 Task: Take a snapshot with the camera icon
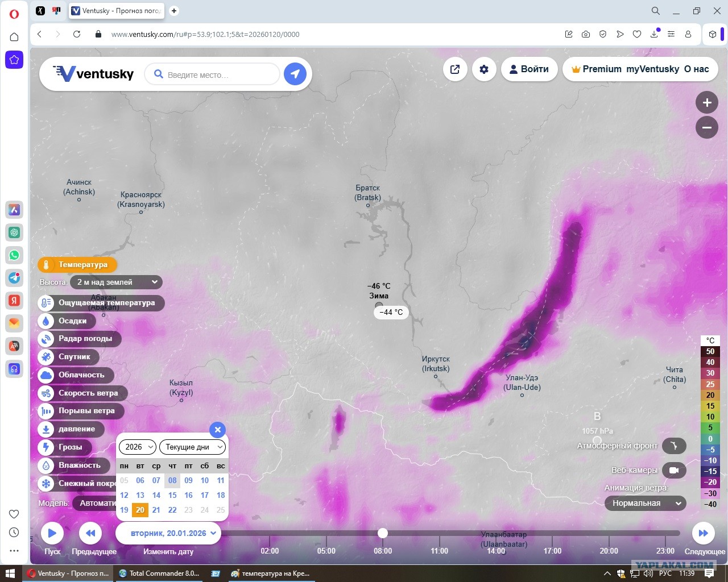tap(586, 34)
